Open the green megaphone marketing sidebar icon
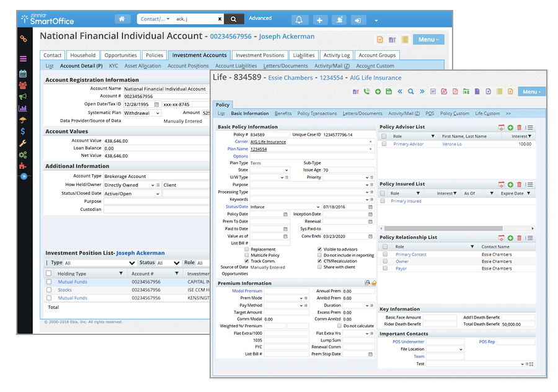558x392 pixels. 23,97
